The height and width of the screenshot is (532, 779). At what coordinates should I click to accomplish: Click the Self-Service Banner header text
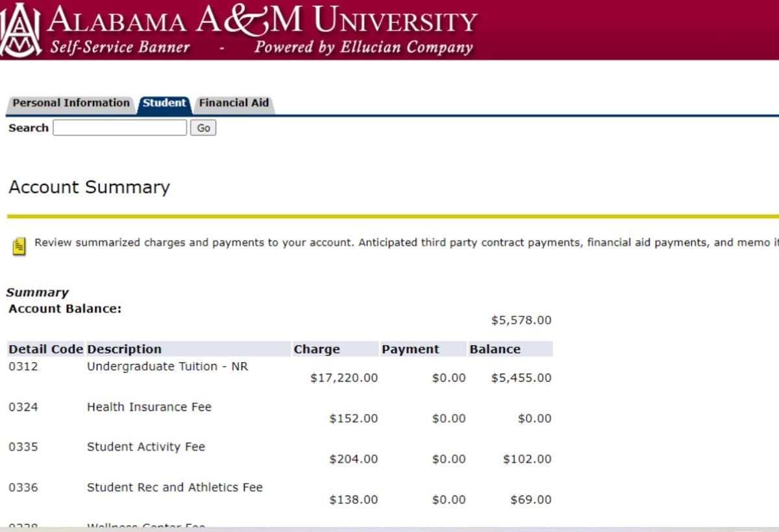(x=120, y=47)
